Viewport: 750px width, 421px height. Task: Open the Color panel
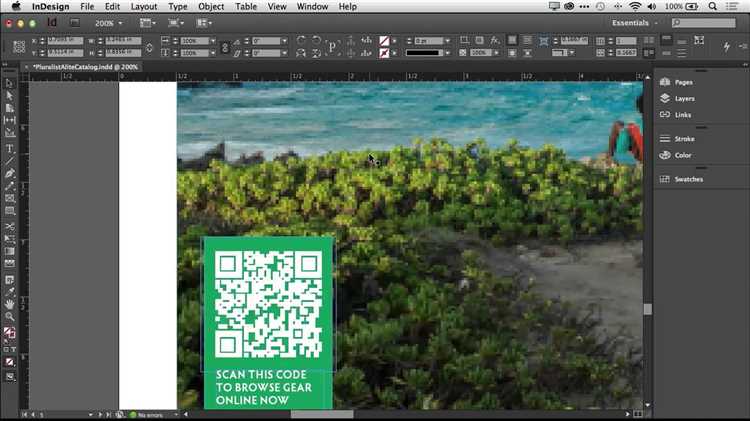[675, 155]
